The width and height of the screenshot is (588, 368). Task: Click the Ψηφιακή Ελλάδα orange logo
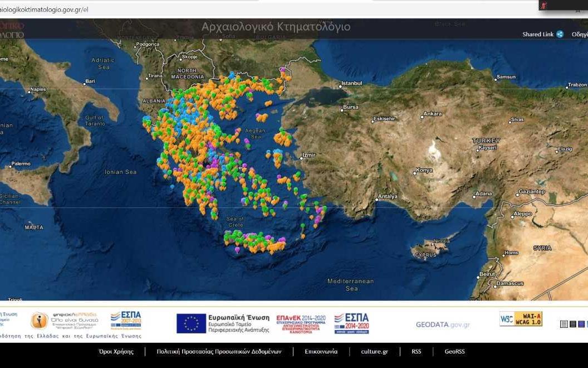[x=40, y=320]
